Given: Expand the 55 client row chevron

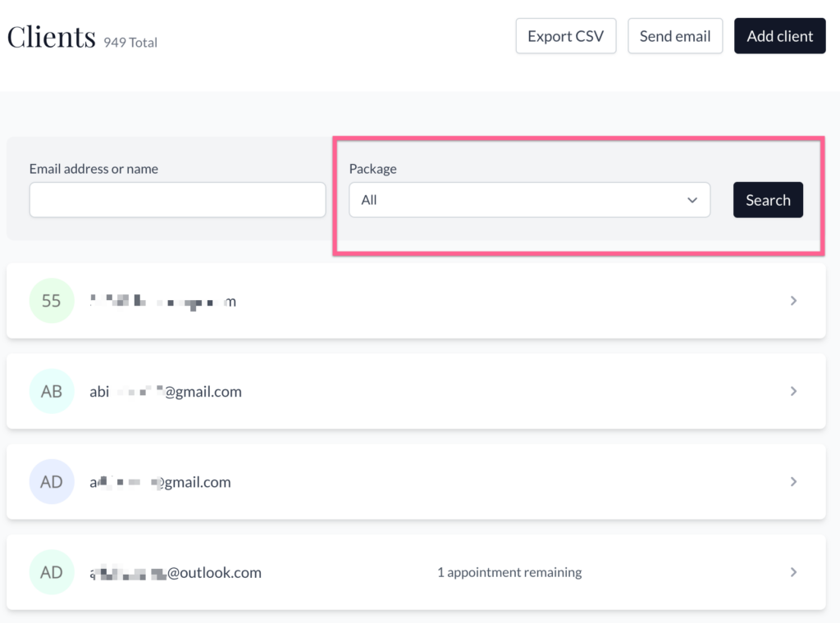Looking at the screenshot, I should click(793, 301).
